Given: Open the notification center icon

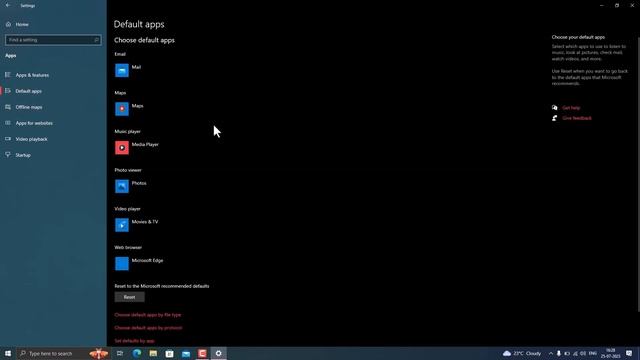Looking at the screenshot, I should [629, 353].
